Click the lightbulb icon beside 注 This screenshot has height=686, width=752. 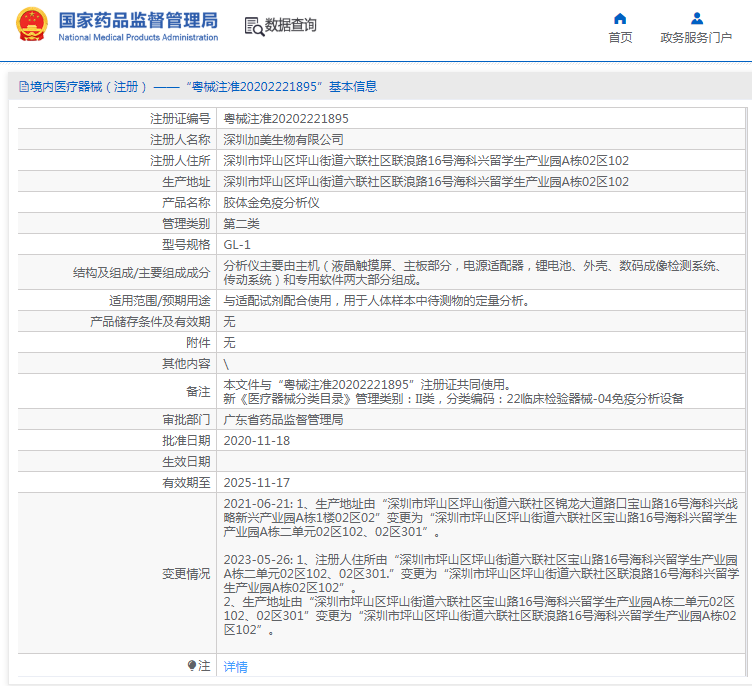pyautogui.click(x=192, y=665)
